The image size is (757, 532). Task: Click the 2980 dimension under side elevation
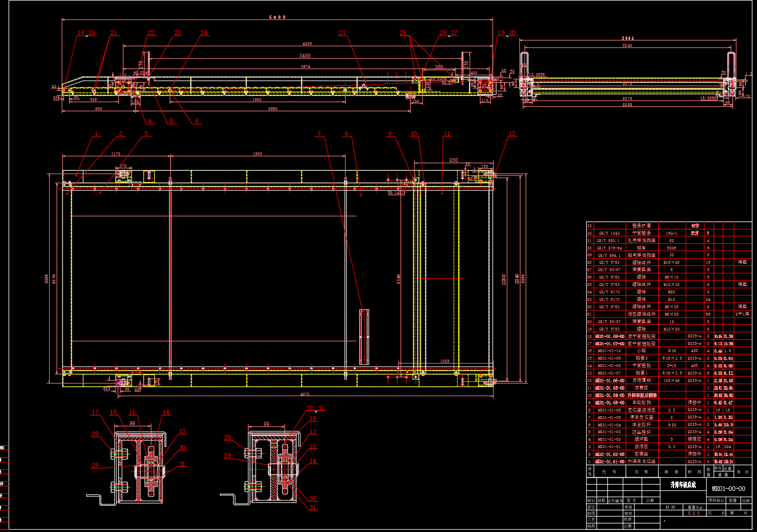pyautogui.click(x=273, y=108)
